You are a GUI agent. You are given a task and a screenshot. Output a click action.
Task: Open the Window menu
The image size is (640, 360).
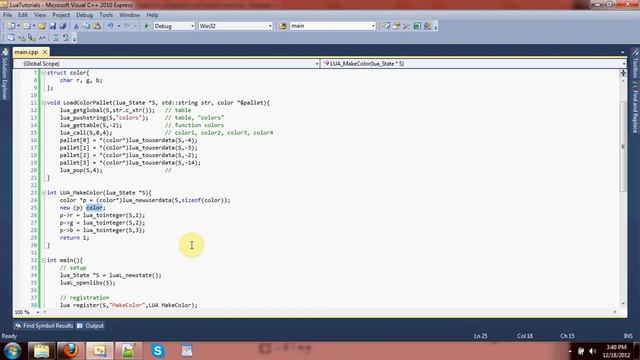pos(130,15)
